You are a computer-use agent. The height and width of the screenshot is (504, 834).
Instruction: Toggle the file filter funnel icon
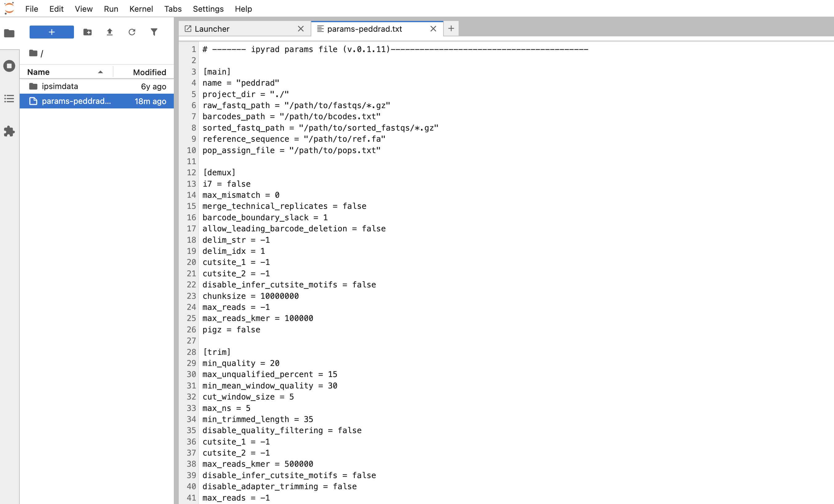point(154,32)
